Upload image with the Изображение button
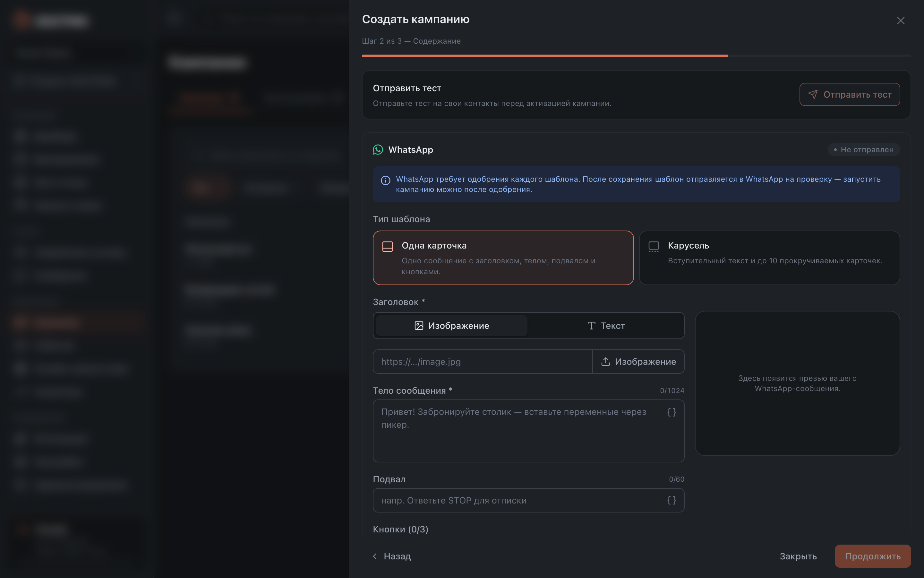This screenshot has width=924, height=578. click(x=638, y=362)
